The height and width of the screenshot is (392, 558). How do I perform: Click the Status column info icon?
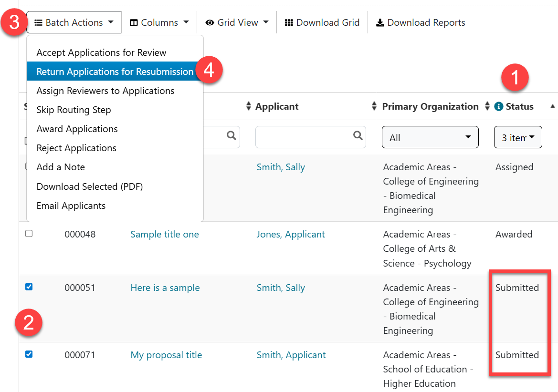coord(499,107)
